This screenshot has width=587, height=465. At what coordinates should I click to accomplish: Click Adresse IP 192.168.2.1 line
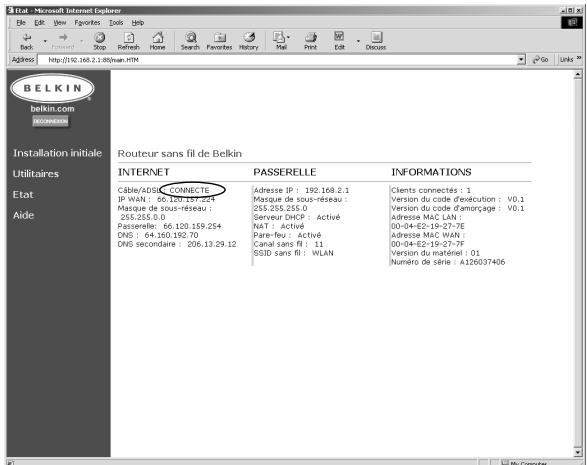(301, 190)
